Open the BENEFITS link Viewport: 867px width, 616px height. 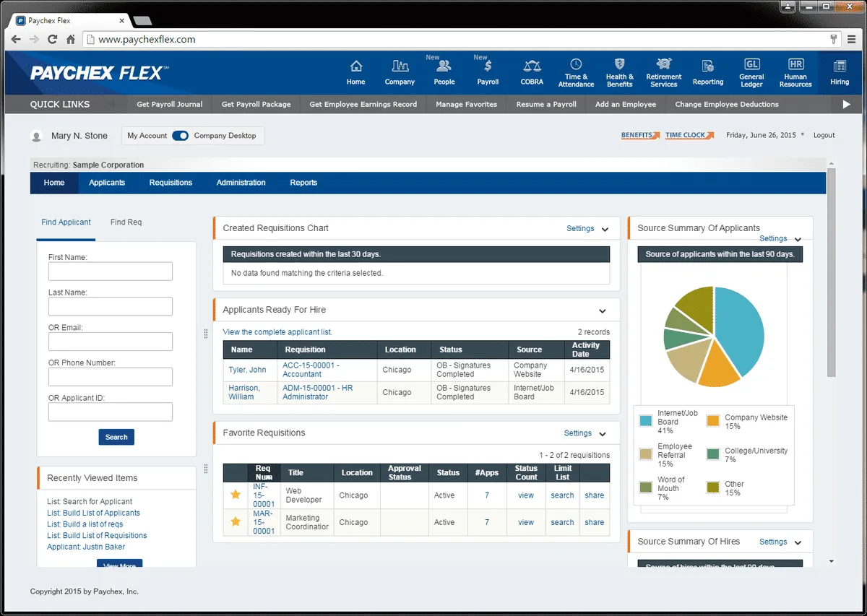(x=640, y=135)
